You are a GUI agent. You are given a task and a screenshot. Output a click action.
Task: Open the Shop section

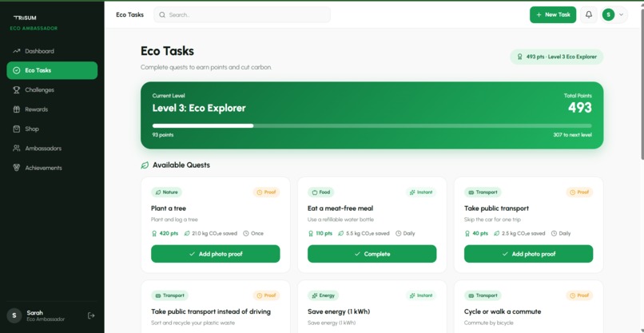point(52,129)
